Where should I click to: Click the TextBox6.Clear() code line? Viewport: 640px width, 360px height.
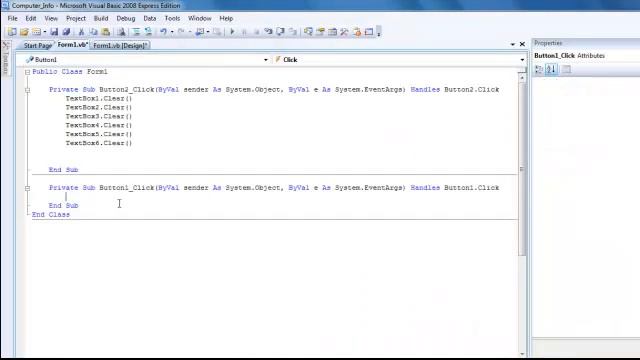pos(99,143)
